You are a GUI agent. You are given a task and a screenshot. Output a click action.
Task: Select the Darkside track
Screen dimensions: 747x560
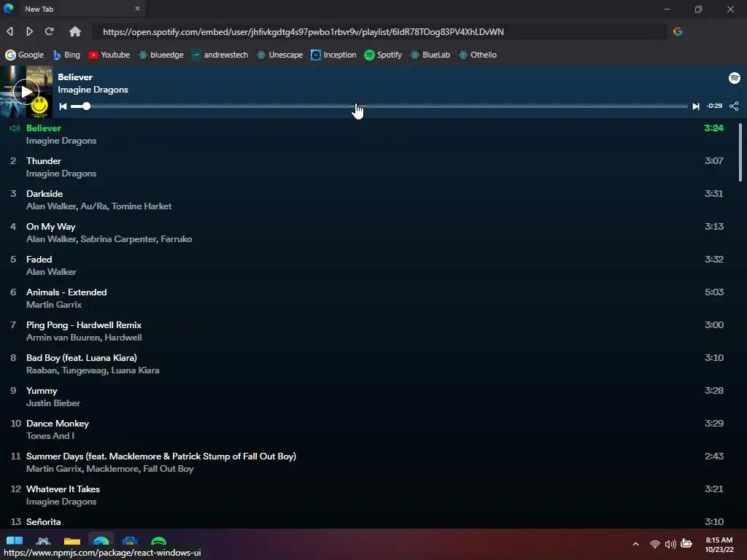point(367,200)
